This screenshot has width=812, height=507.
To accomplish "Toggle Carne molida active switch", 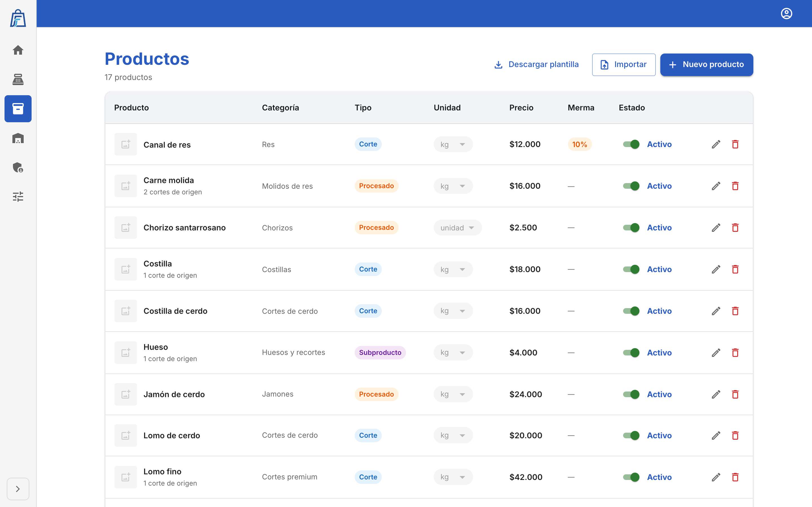I will click(x=631, y=186).
